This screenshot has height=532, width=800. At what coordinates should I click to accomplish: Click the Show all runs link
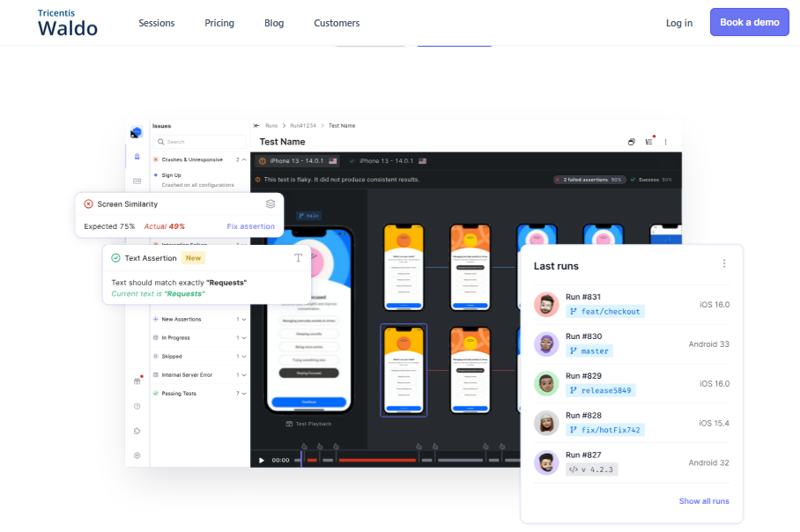[x=703, y=501]
